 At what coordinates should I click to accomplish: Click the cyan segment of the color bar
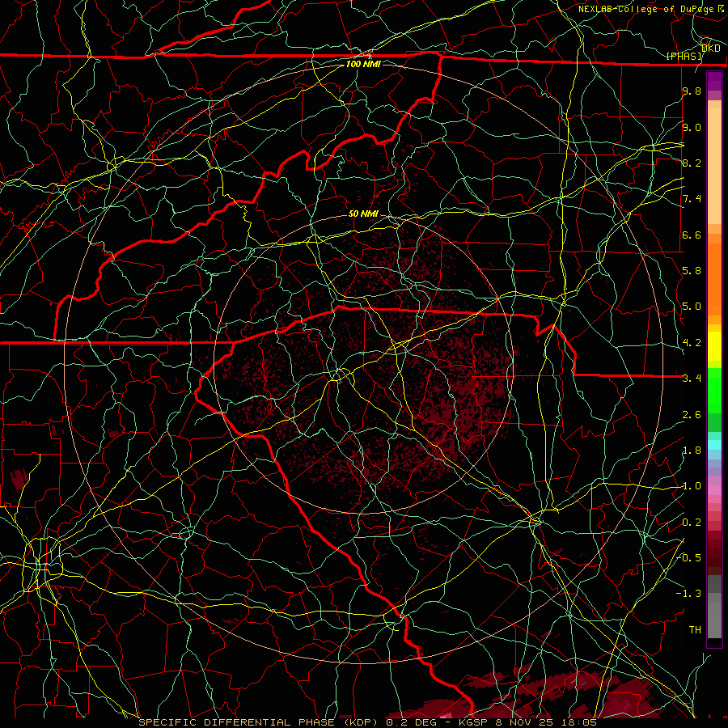pos(714,445)
